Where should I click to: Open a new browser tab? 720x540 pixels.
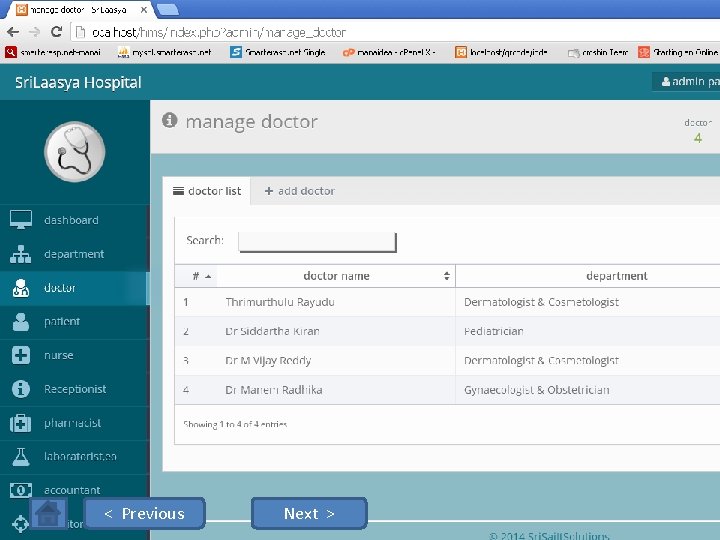(x=168, y=9)
